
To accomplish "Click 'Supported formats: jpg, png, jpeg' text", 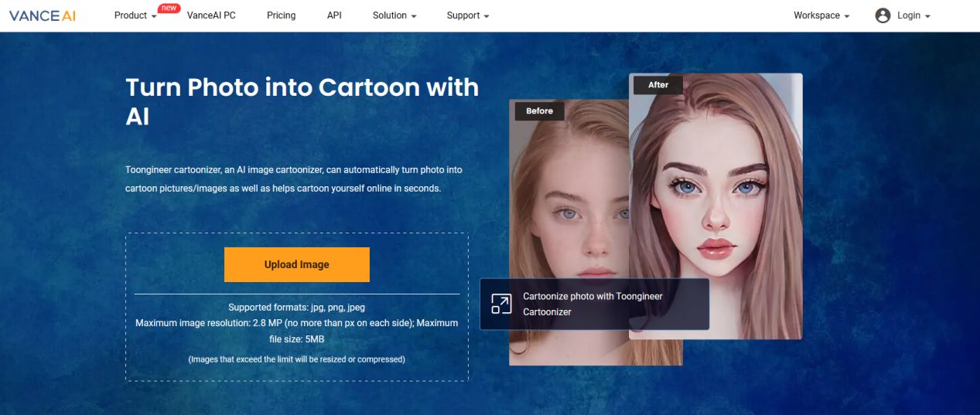I will (297, 308).
